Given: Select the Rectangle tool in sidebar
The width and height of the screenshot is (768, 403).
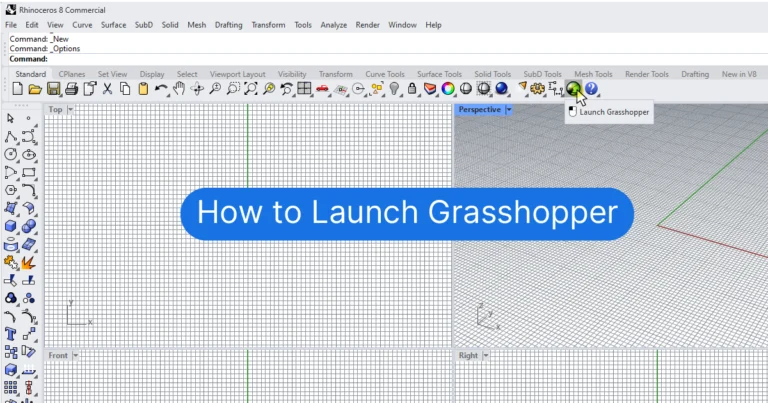Looking at the screenshot, I should coord(29,172).
